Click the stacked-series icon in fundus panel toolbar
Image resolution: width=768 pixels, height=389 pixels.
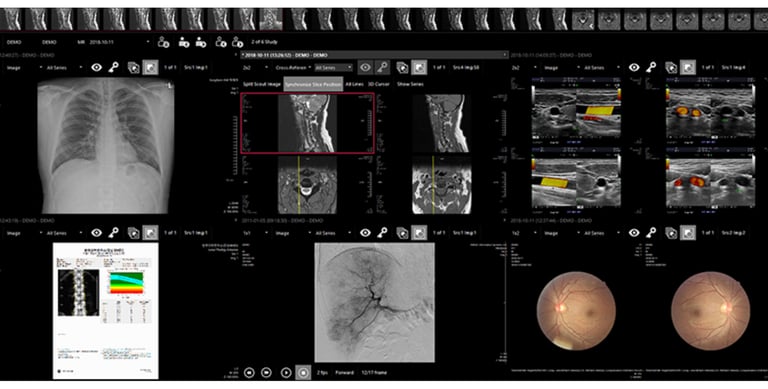671,233
